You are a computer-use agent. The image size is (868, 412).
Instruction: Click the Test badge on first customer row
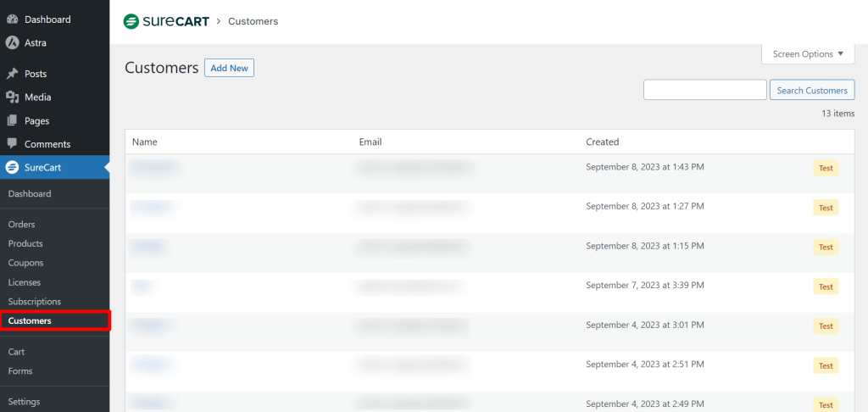click(825, 168)
